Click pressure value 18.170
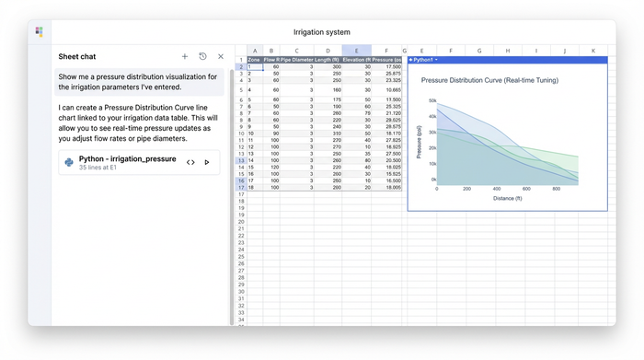This screenshot has height=360, width=644. [386, 134]
